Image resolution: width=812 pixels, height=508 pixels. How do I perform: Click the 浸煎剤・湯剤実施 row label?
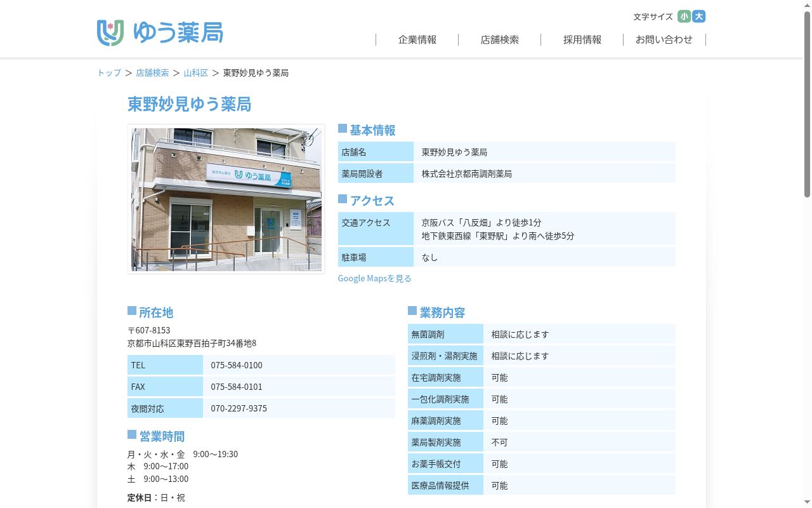(x=444, y=356)
